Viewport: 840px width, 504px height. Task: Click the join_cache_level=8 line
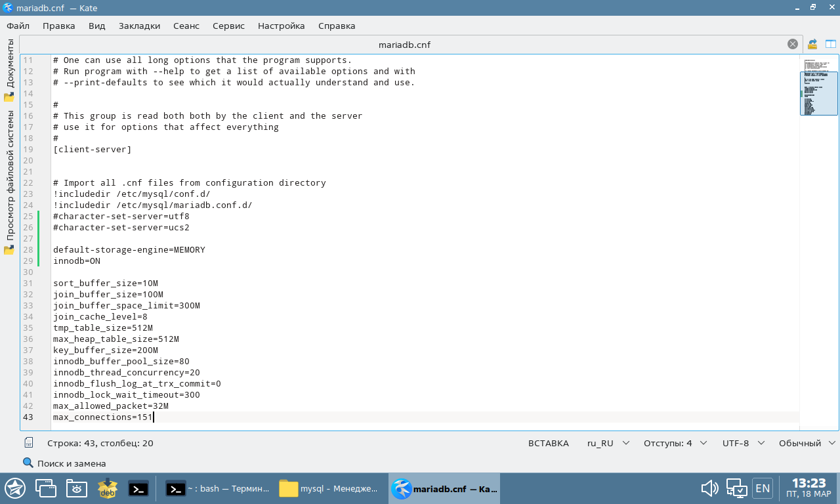(100, 317)
